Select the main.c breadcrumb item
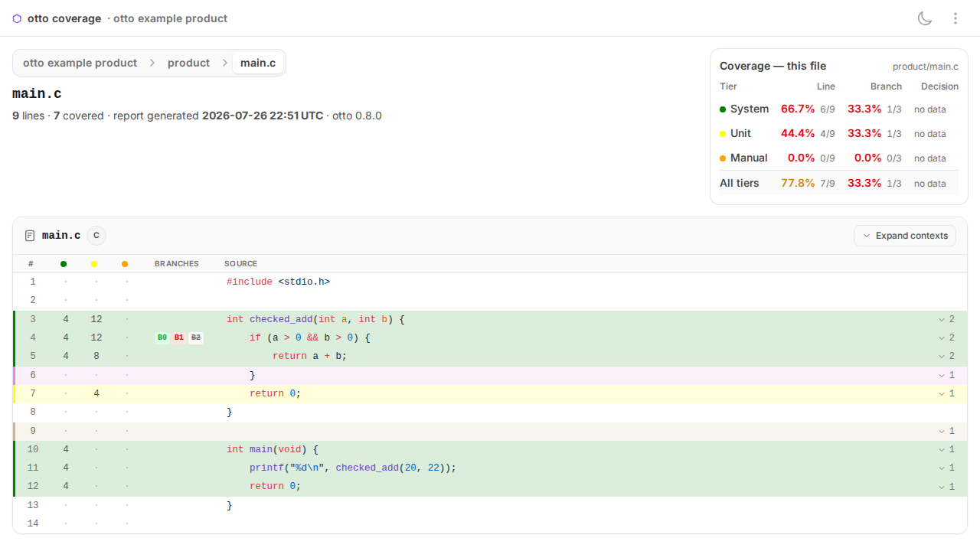980x551 pixels. 258,63
